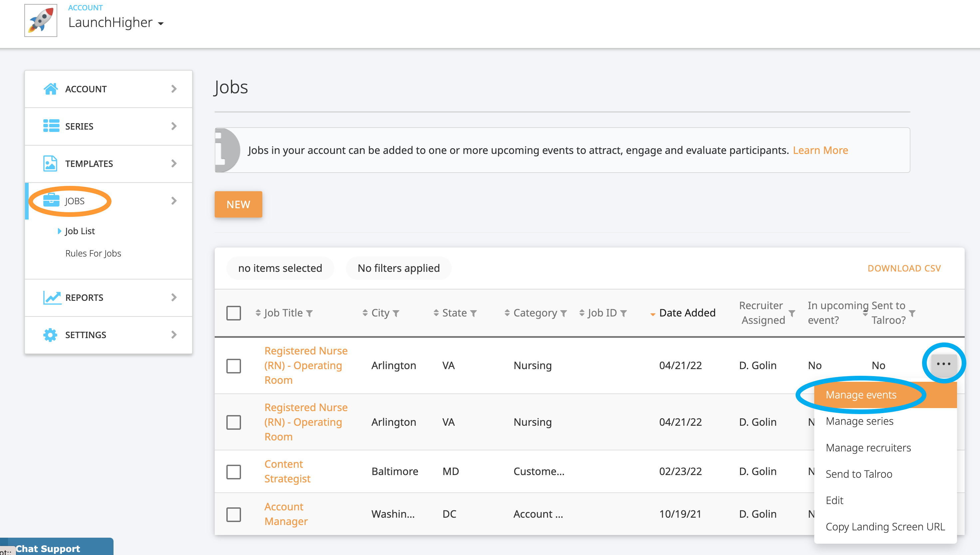Click the Templates image icon
The height and width of the screenshot is (555, 980).
click(x=50, y=164)
